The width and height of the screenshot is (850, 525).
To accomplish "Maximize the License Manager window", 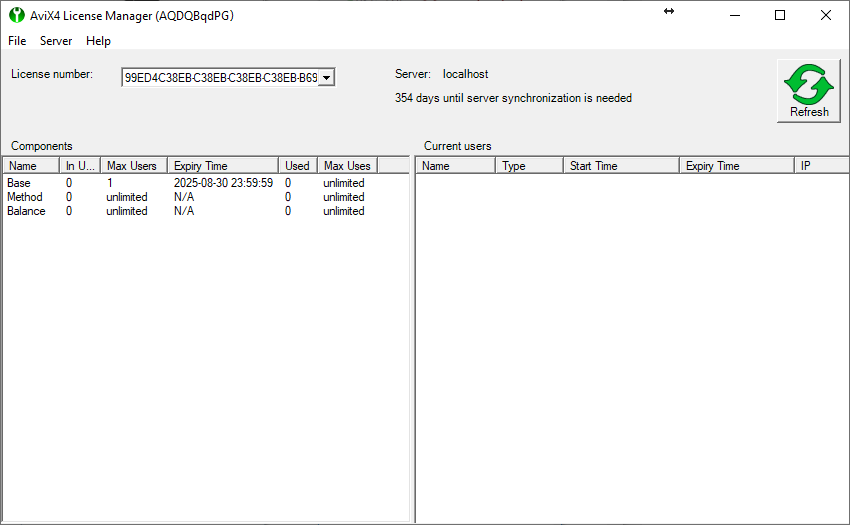I will tap(780, 15).
